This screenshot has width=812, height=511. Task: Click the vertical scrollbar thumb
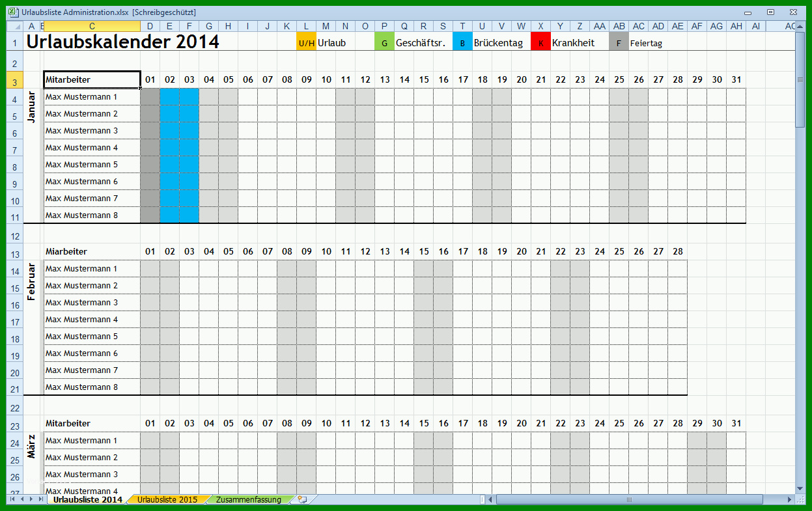click(x=800, y=79)
